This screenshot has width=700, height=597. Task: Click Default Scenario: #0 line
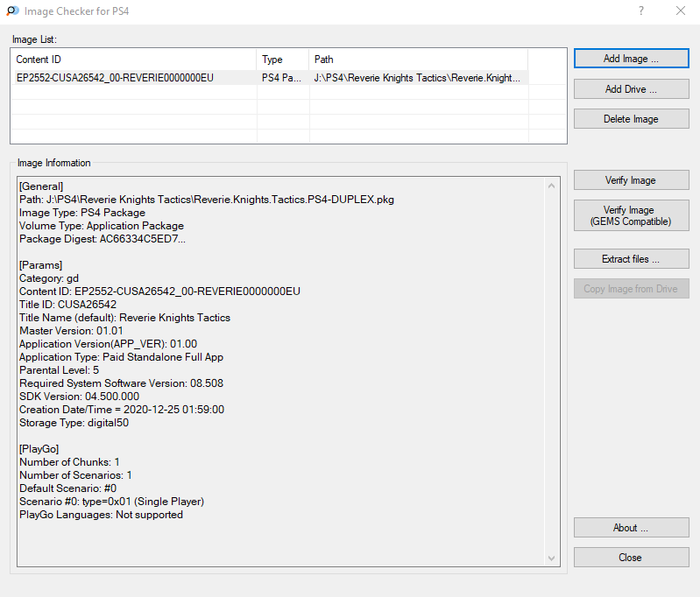[67, 488]
